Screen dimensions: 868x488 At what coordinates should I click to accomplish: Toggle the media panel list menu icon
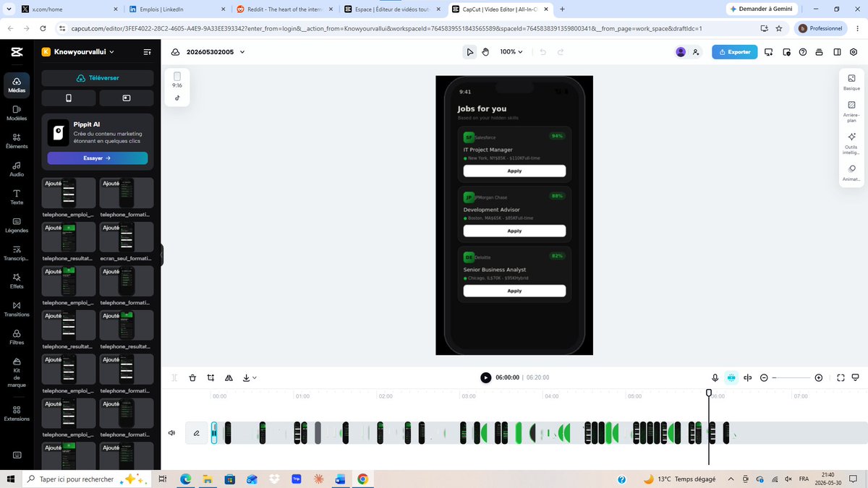148,52
